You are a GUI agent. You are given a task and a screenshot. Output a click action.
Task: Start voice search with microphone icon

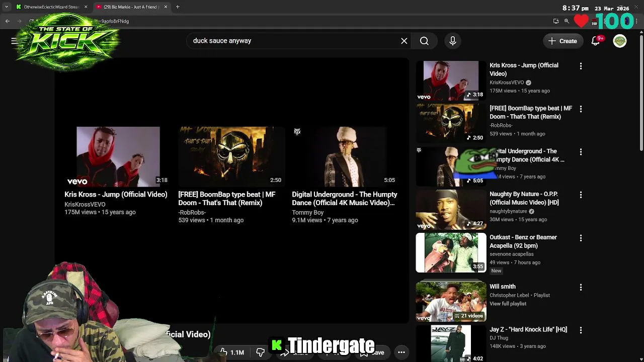click(453, 41)
